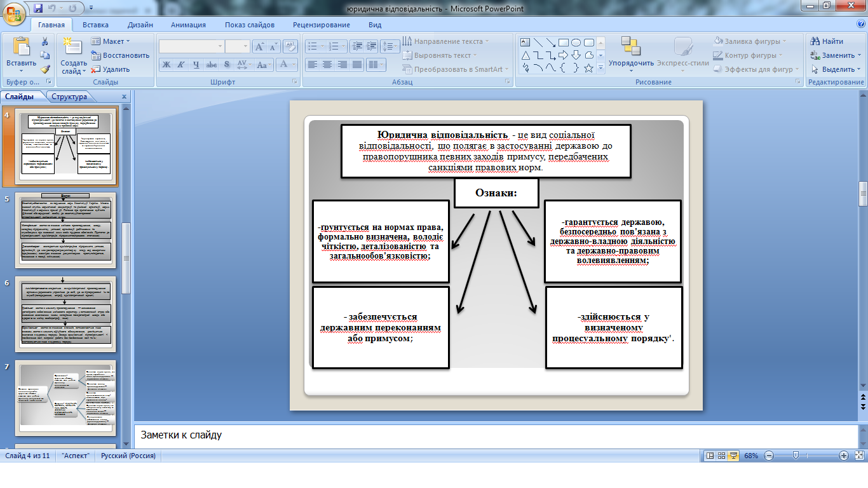Switch to the Структура pane tab

69,97
